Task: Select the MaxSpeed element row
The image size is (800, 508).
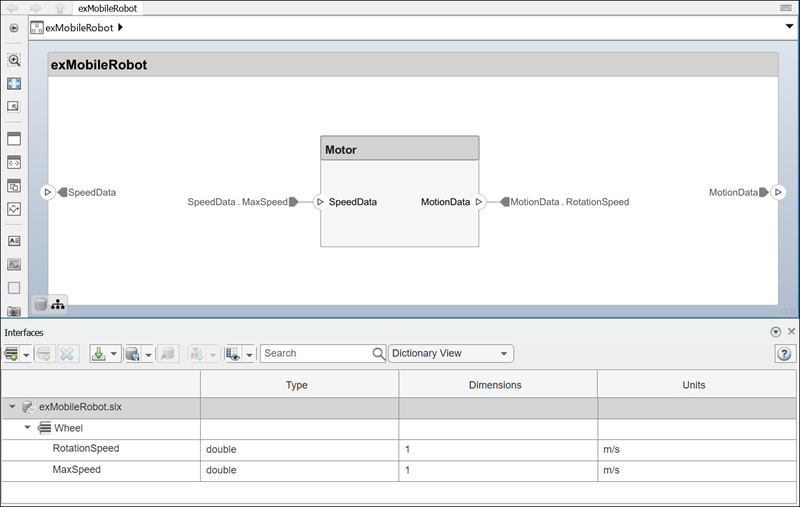Action: pyautogui.click(x=399, y=470)
